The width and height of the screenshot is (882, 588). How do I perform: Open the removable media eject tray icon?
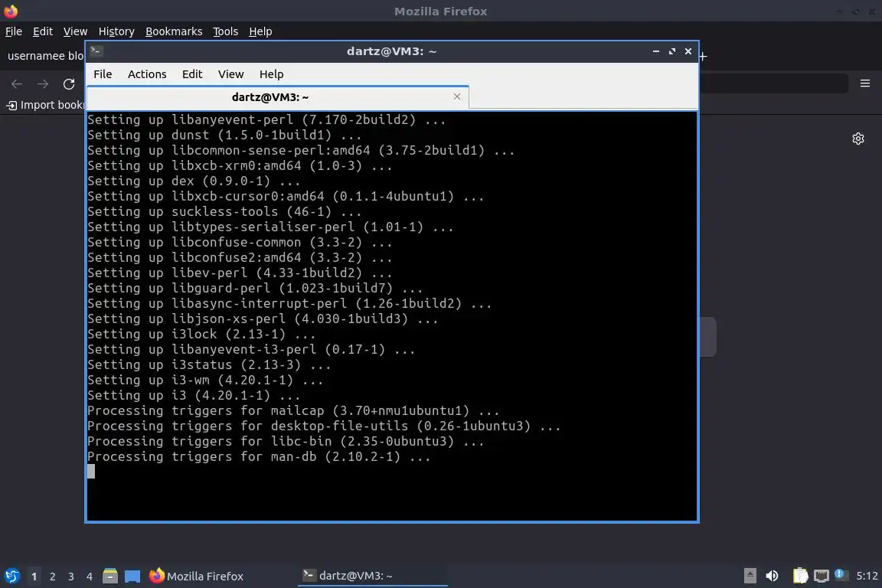[750, 576]
